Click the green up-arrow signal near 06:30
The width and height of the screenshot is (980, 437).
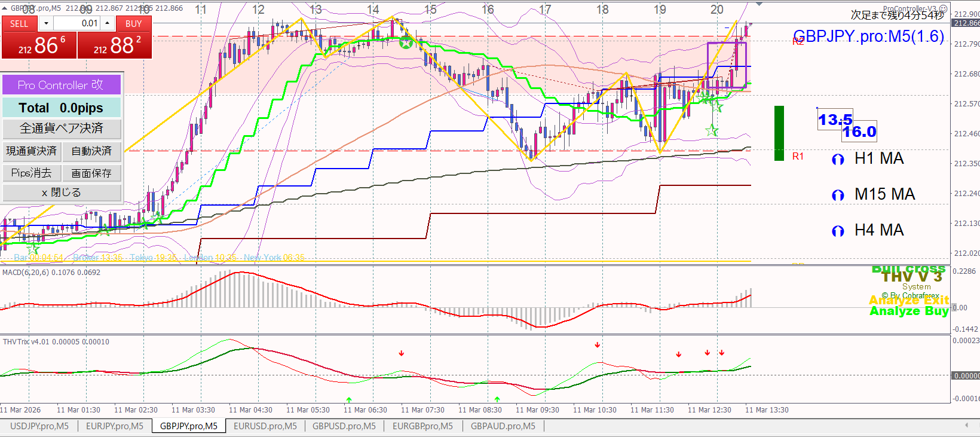pos(349,399)
